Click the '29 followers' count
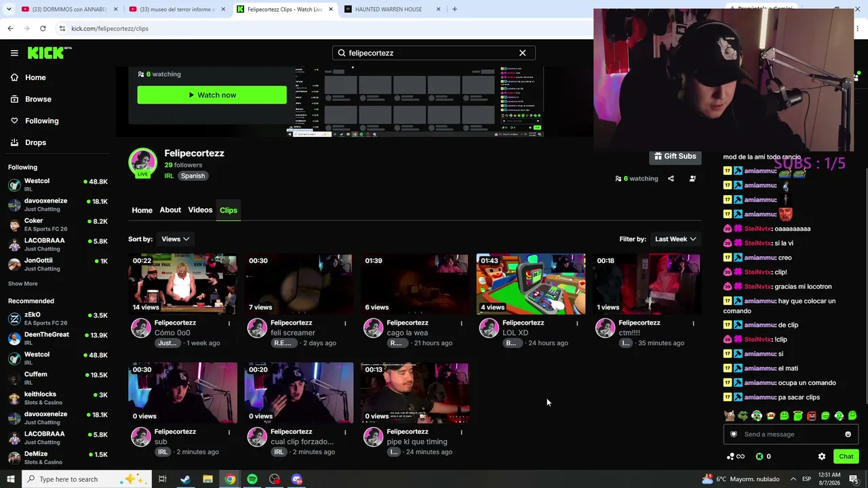Screen dimensions: 868x488 pos(183,165)
